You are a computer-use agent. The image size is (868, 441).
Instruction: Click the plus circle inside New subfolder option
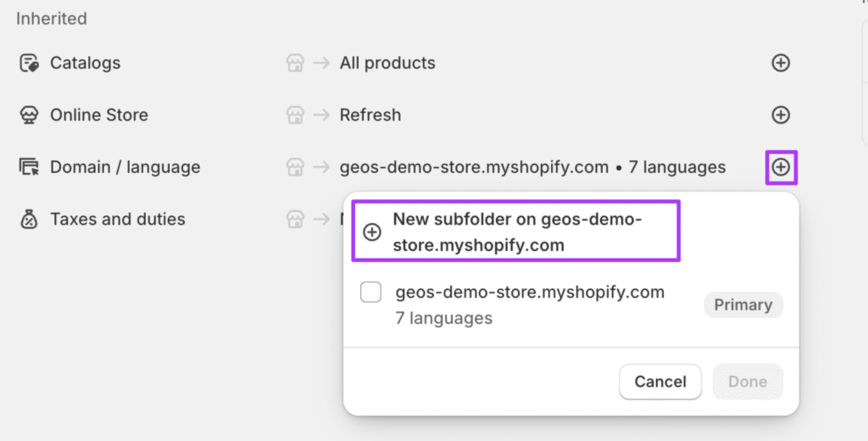click(372, 232)
